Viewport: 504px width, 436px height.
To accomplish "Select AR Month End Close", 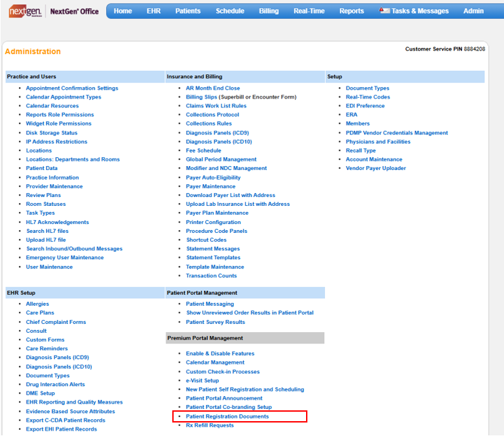I will [x=213, y=88].
